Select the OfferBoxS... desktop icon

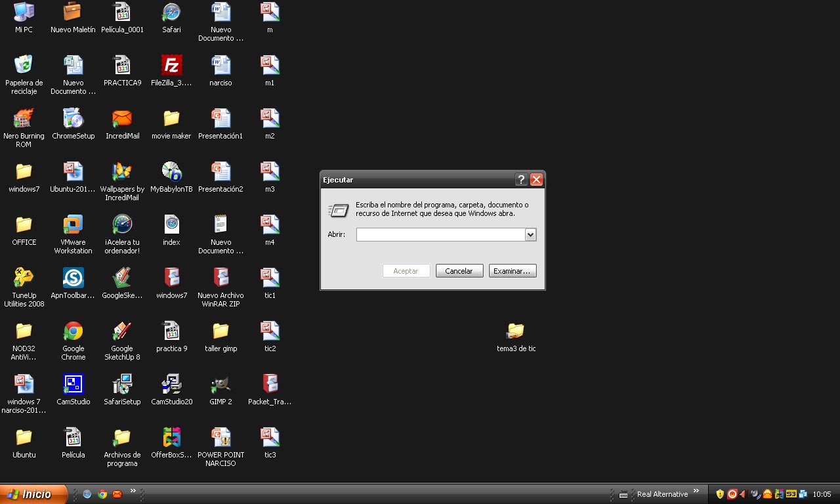click(171, 442)
